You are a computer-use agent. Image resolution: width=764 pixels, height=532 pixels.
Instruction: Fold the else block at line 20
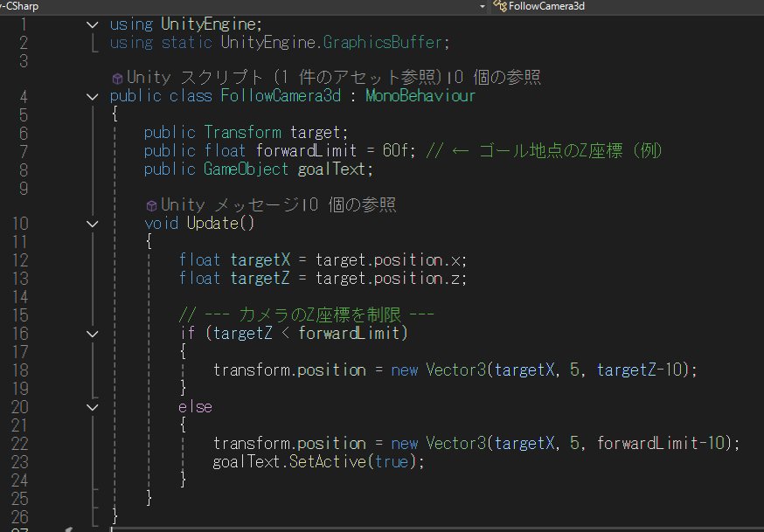[x=93, y=406]
